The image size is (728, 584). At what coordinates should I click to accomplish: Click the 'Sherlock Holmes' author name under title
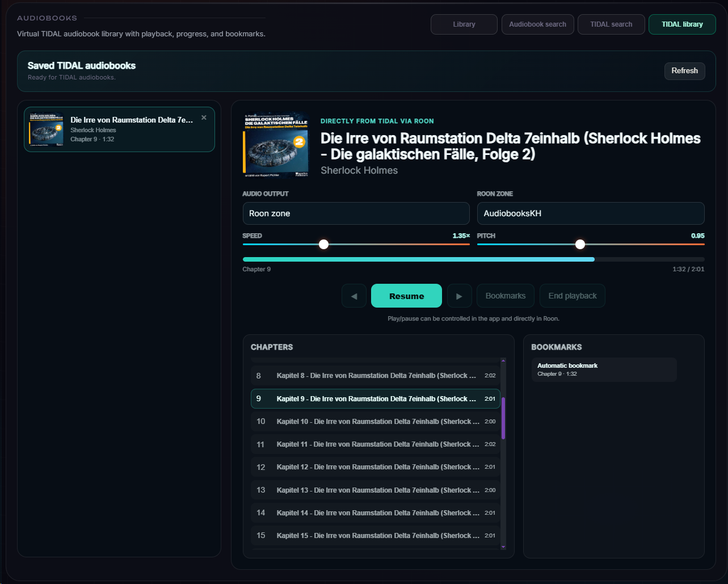click(x=359, y=170)
